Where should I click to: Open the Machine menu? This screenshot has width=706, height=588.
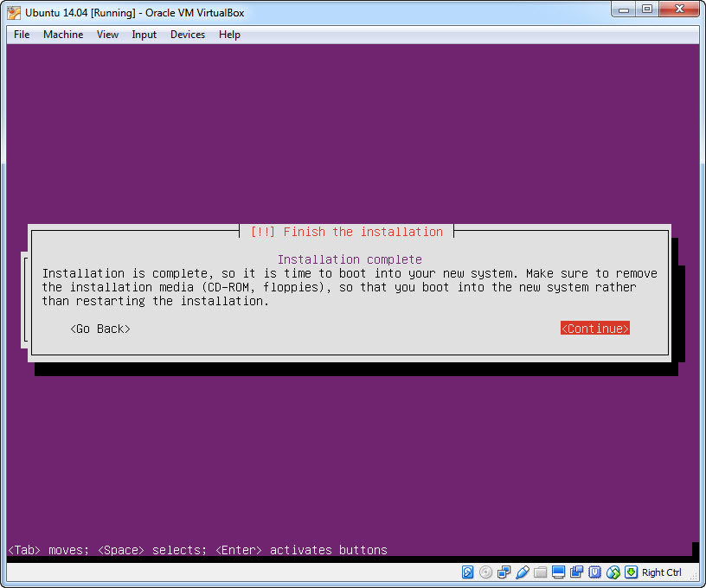63,35
